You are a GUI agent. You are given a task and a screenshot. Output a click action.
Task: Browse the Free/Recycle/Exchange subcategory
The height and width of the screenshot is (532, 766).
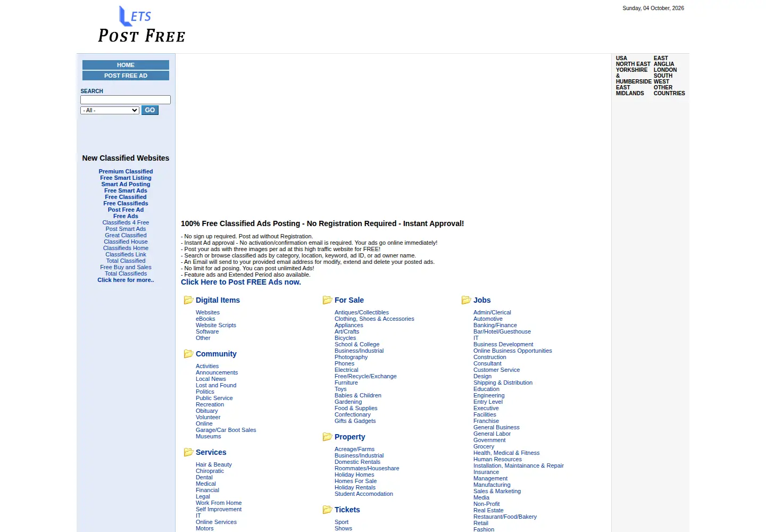[x=365, y=376]
